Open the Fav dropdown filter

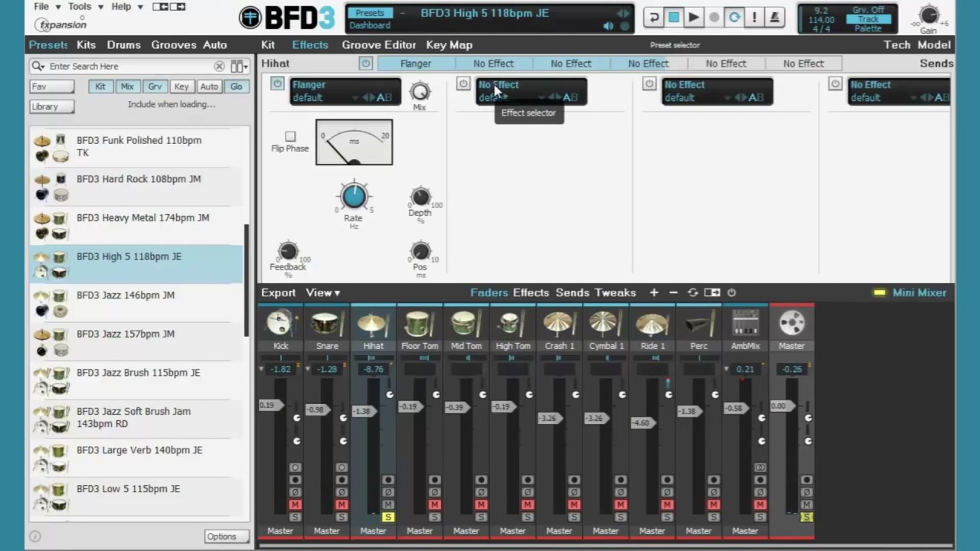click(52, 86)
